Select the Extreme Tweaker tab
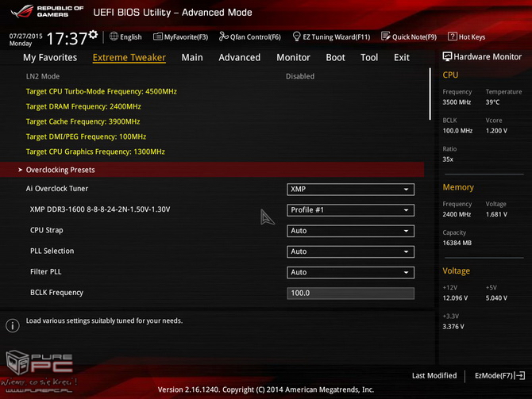Image resolution: width=532 pixels, height=399 pixels. 129,57
